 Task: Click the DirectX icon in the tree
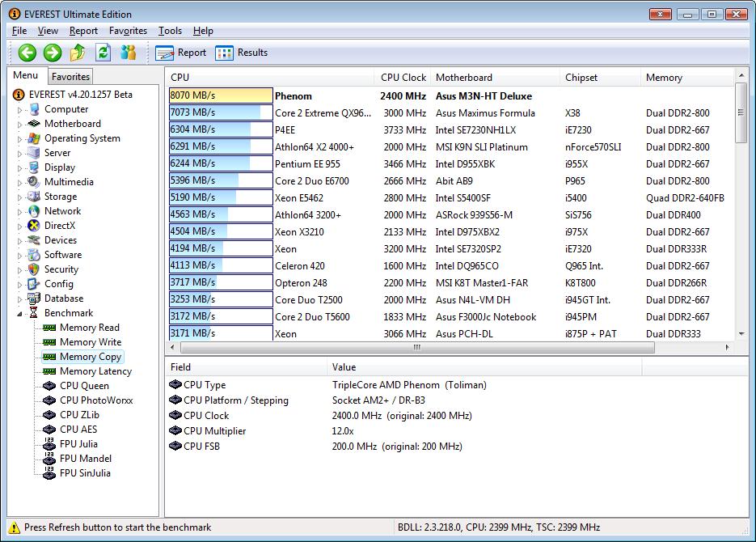click(x=34, y=226)
